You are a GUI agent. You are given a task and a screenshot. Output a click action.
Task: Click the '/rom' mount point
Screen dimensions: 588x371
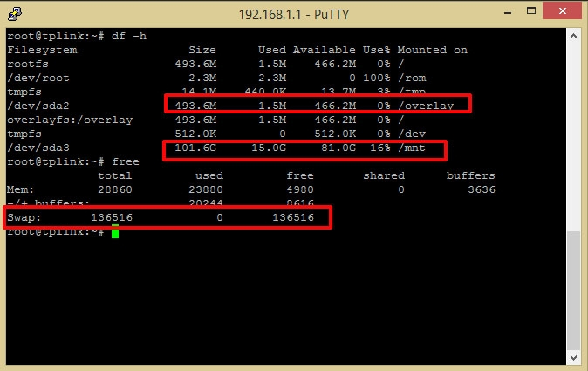click(412, 78)
